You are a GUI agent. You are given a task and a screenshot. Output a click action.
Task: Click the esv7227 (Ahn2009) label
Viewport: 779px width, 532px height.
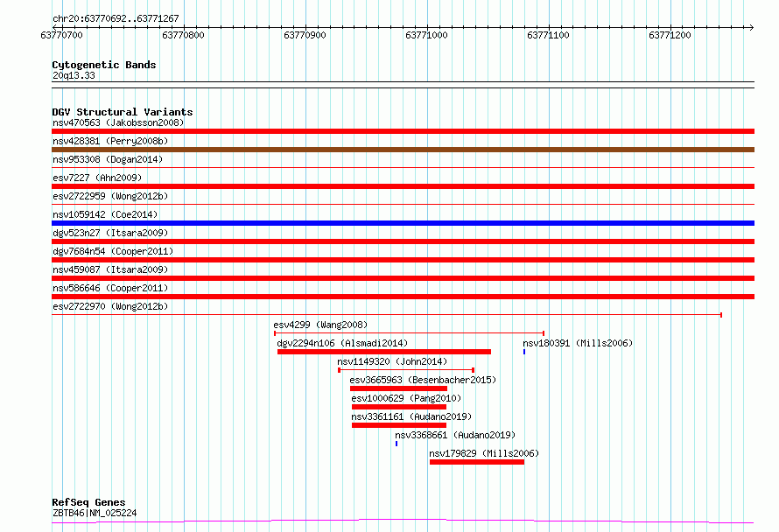[97, 178]
